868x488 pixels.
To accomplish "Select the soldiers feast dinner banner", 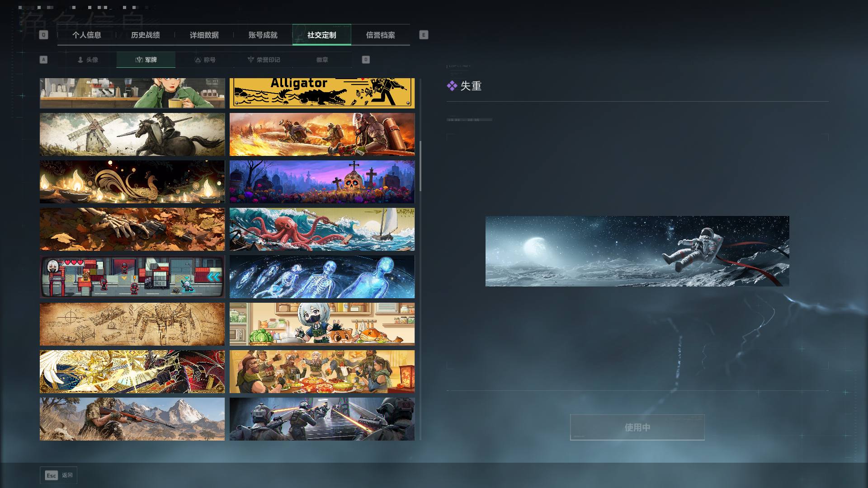I will (x=322, y=371).
